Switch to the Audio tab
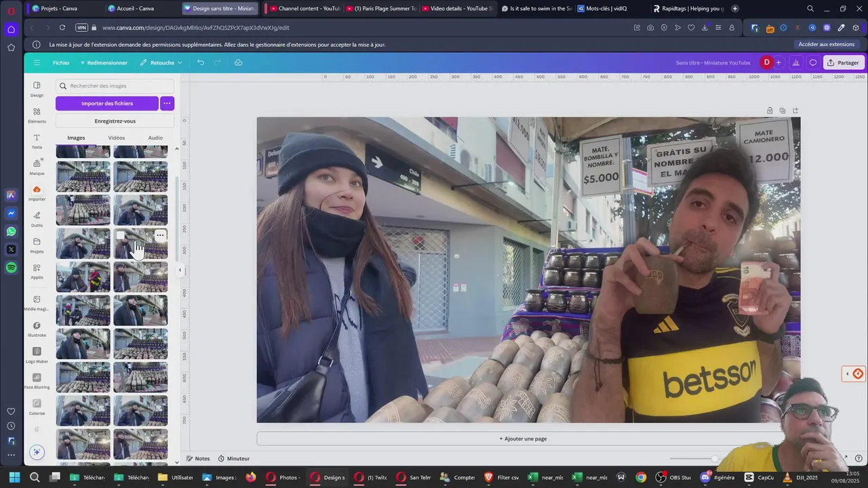 155,138
